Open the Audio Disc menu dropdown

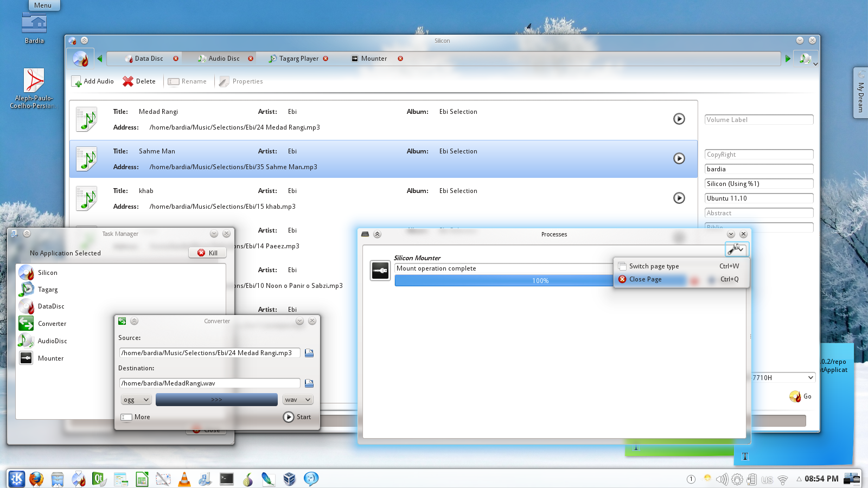[806, 59]
